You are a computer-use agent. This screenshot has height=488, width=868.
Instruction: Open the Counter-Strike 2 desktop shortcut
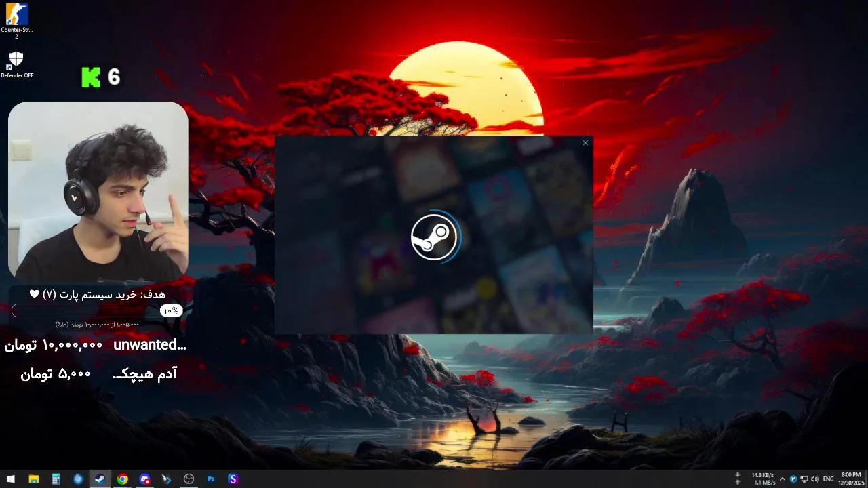[17, 20]
